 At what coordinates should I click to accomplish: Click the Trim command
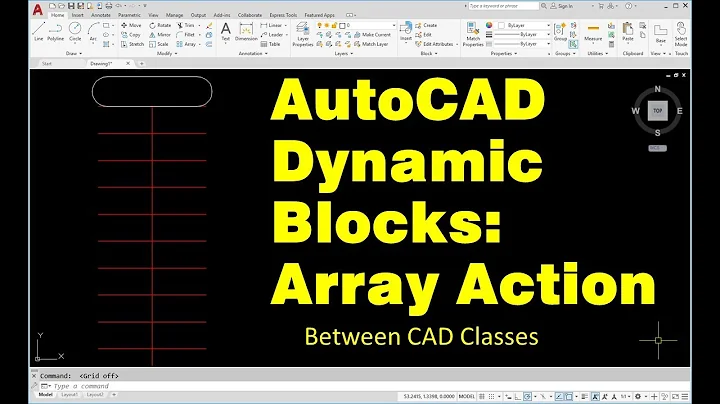pos(186,25)
